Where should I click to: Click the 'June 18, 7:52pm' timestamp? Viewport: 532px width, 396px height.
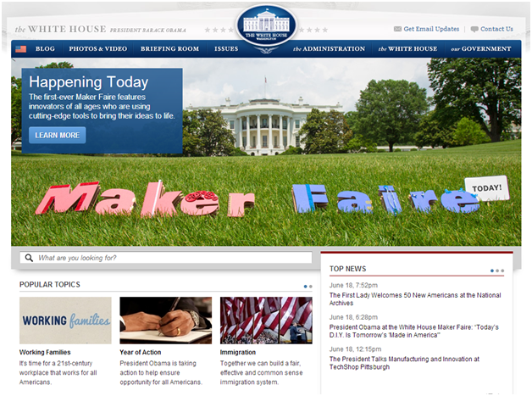point(353,285)
